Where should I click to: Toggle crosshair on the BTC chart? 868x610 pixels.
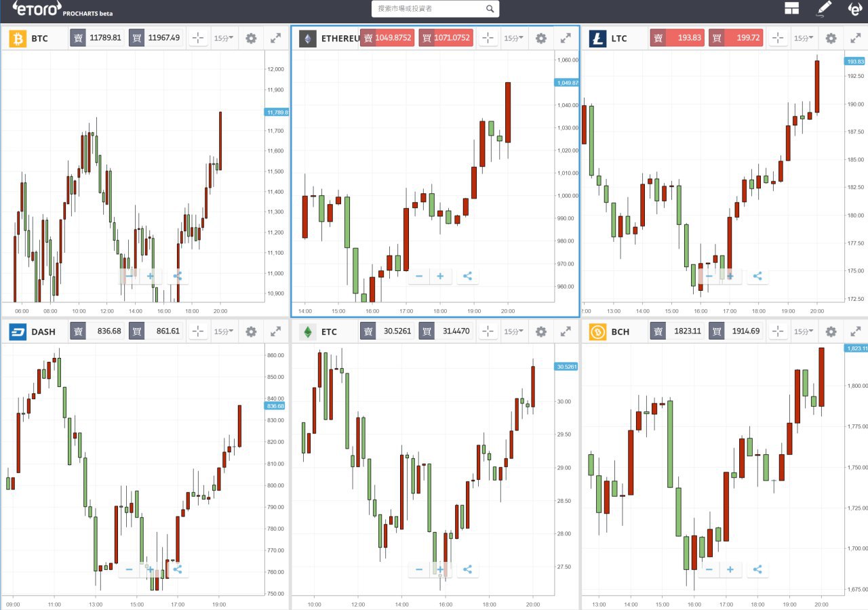tap(197, 39)
